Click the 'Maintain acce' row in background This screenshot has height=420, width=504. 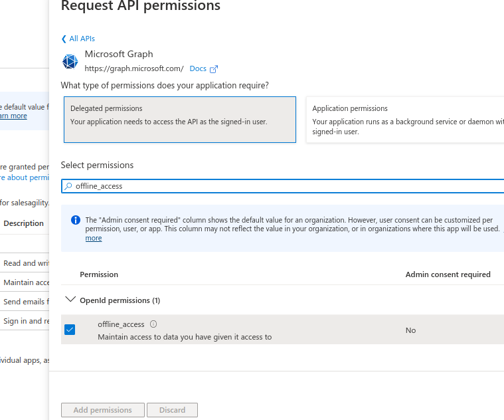click(x=25, y=282)
